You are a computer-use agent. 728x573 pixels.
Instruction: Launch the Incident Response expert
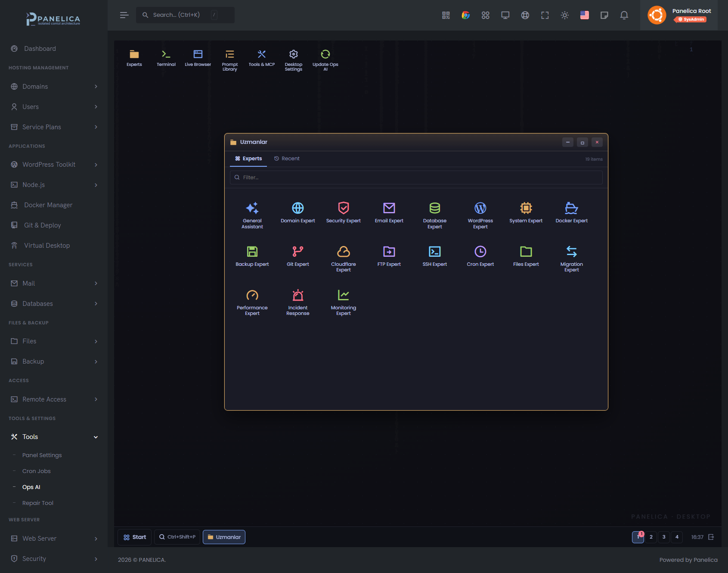[298, 302]
